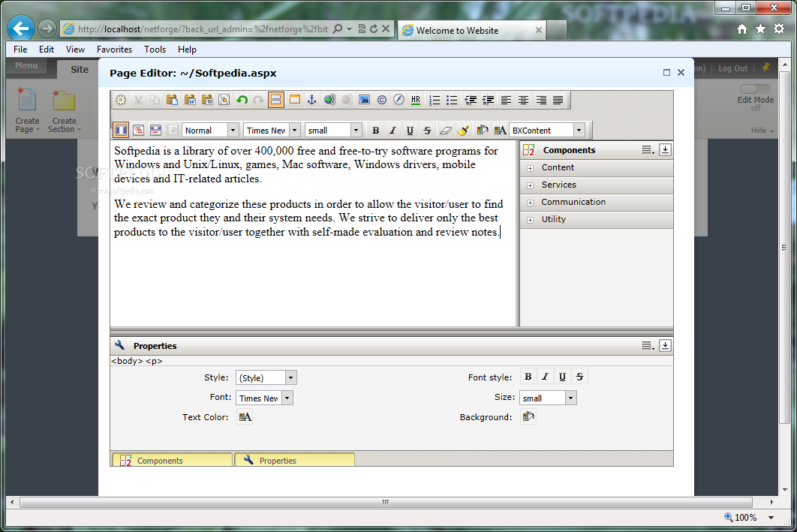Click the browser address bar
The width and height of the screenshot is (797, 532).
point(203,29)
